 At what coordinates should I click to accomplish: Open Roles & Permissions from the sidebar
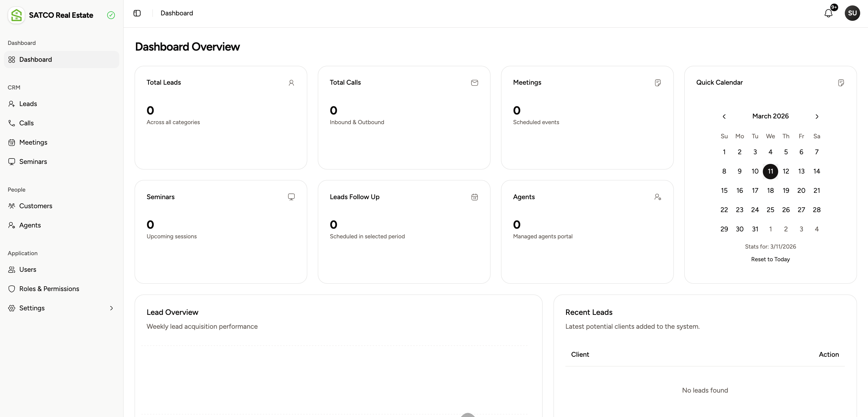pyautogui.click(x=49, y=289)
